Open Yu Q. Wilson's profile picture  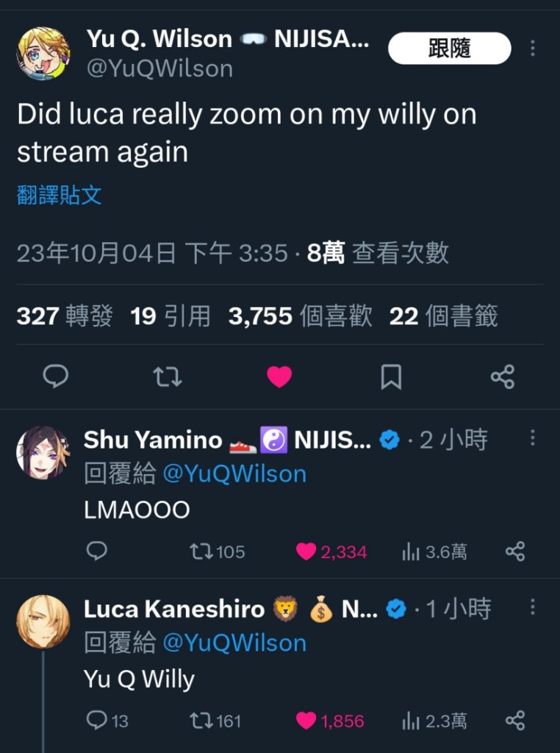[43, 53]
